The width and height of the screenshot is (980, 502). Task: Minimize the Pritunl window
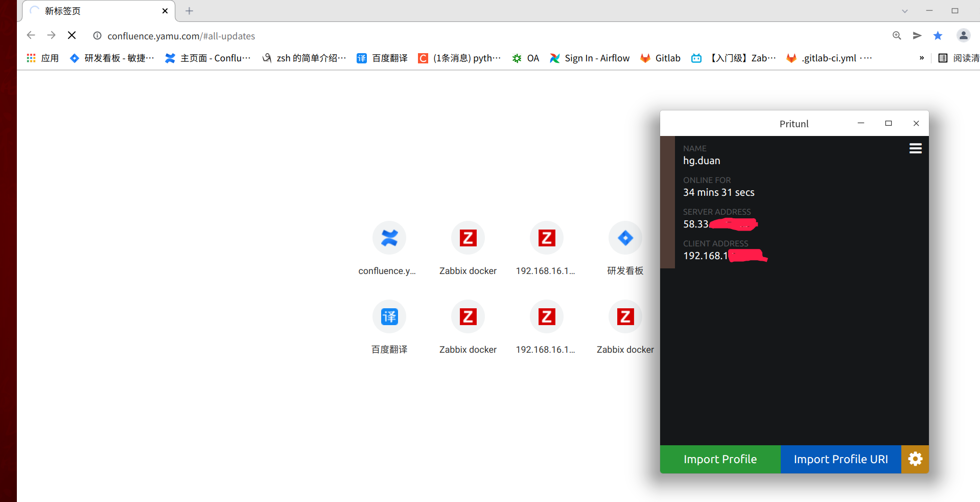click(861, 123)
